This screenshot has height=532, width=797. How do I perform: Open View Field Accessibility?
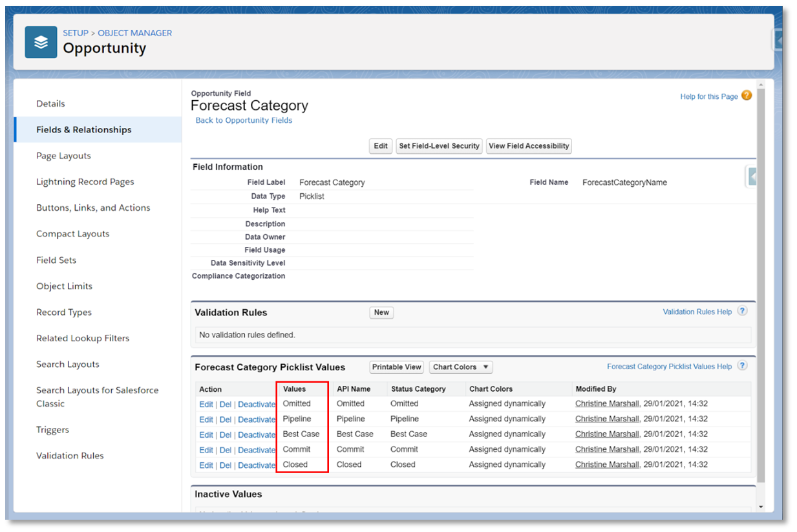[529, 146]
